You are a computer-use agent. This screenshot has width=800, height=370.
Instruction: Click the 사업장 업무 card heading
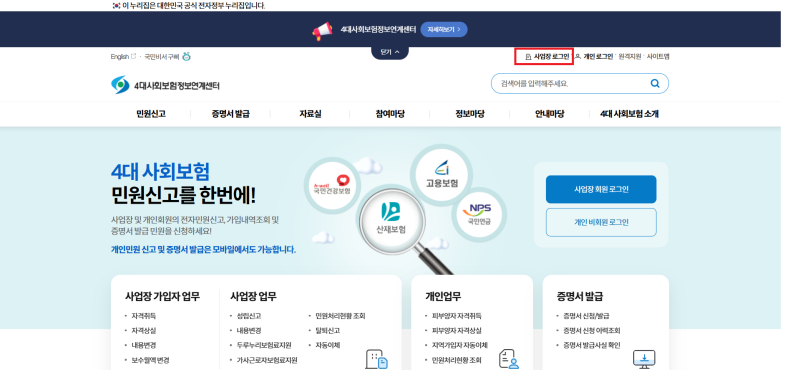point(254,297)
